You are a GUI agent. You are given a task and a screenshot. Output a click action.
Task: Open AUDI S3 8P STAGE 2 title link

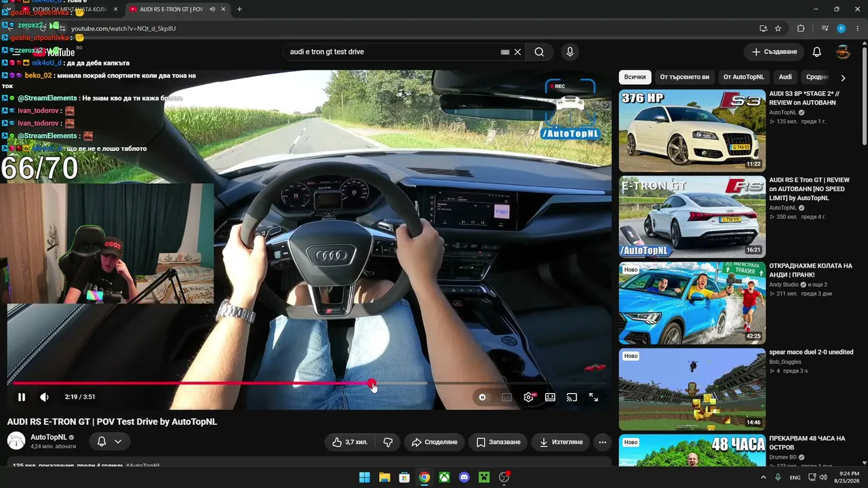(806, 98)
